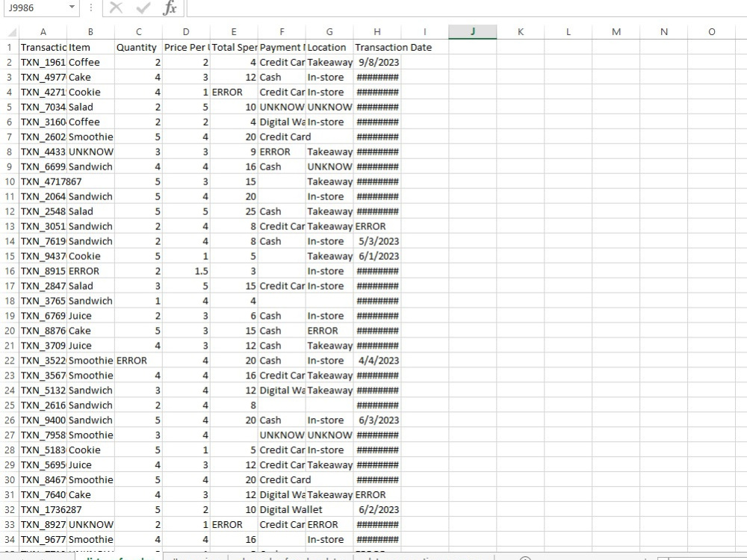Screen dimensions: 747x560
Task: Click the 'Credit Card' cell in row 30
Action: point(285,479)
